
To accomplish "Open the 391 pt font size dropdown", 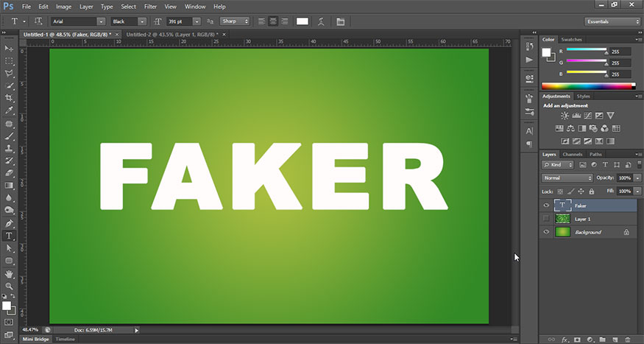I will (x=197, y=21).
